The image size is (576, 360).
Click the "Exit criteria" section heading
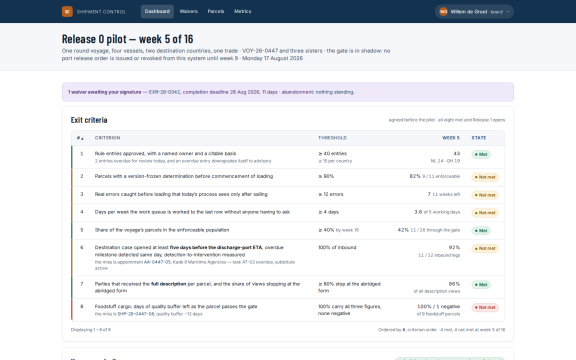coord(89,120)
